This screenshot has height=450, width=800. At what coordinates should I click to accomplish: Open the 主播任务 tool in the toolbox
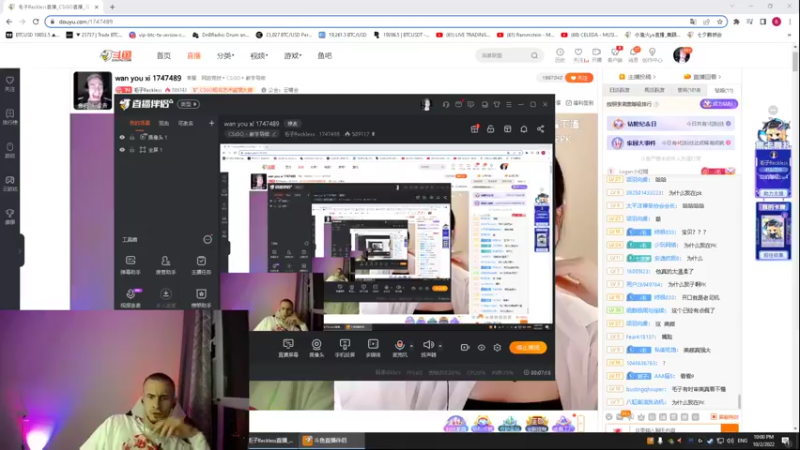pyautogui.click(x=201, y=265)
